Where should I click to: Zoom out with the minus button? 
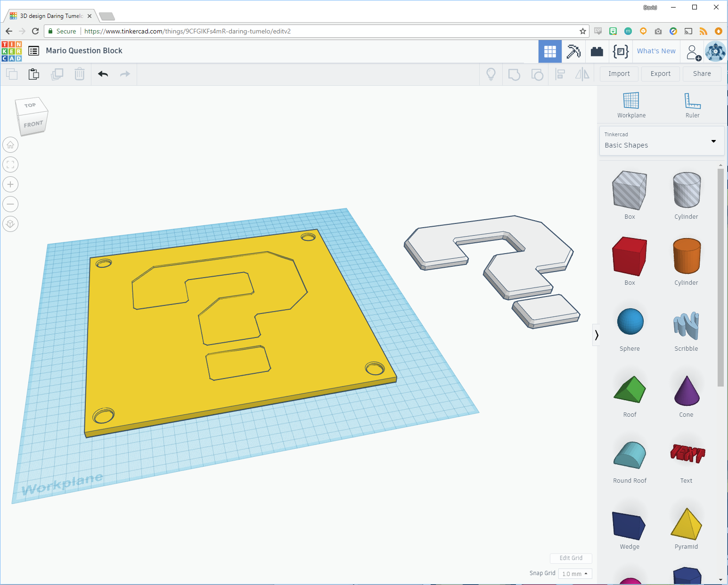point(10,204)
